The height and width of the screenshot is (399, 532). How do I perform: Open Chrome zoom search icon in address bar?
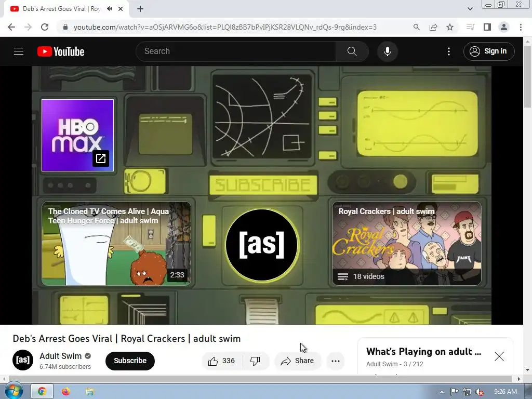coord(416,27)
